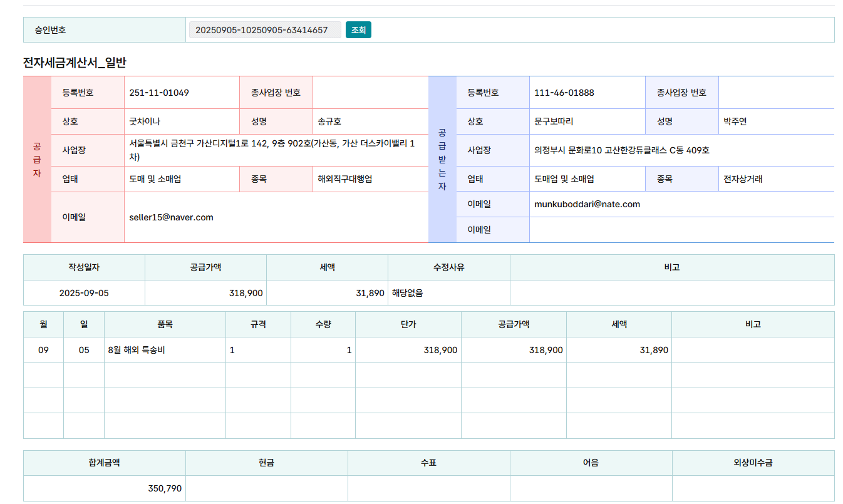The image size is (843, 504).
Task: Click the 전자세금계산서_일반 heading
Action: tap(75, 63)
